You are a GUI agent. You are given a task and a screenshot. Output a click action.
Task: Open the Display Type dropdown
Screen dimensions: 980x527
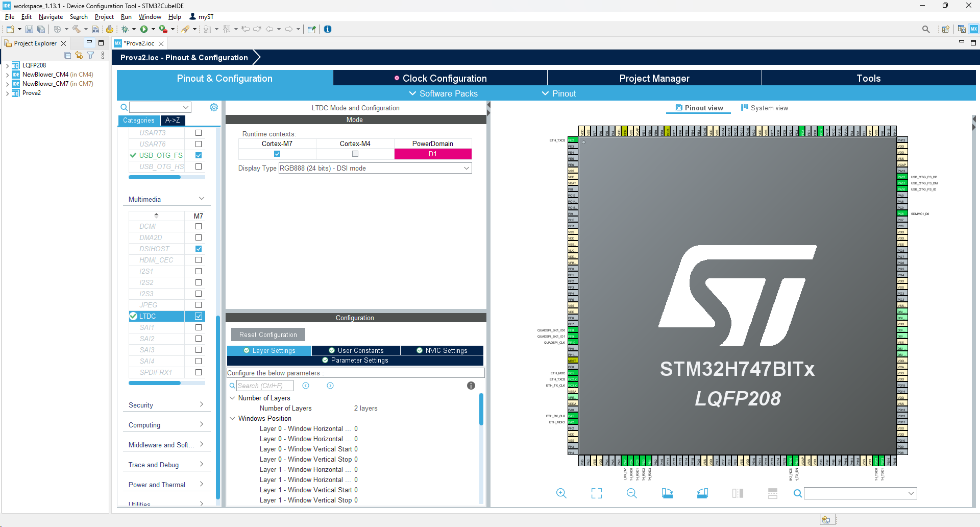point(465,168)
